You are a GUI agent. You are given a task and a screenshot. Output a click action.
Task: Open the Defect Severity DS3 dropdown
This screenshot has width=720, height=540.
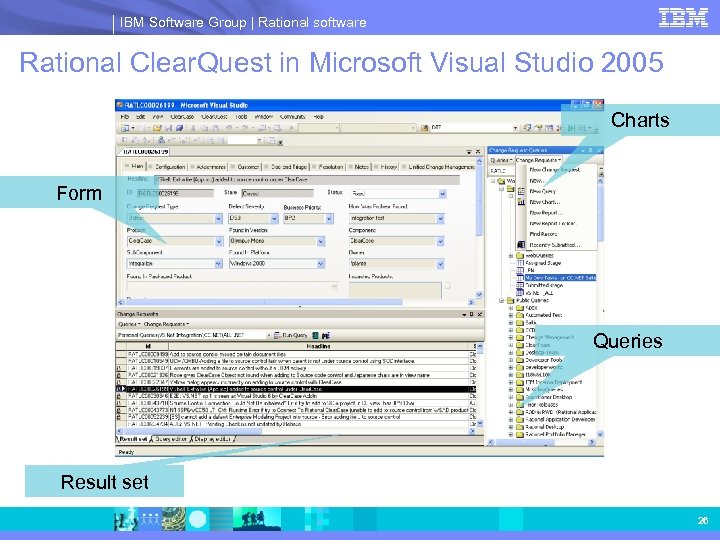point(274,219)
